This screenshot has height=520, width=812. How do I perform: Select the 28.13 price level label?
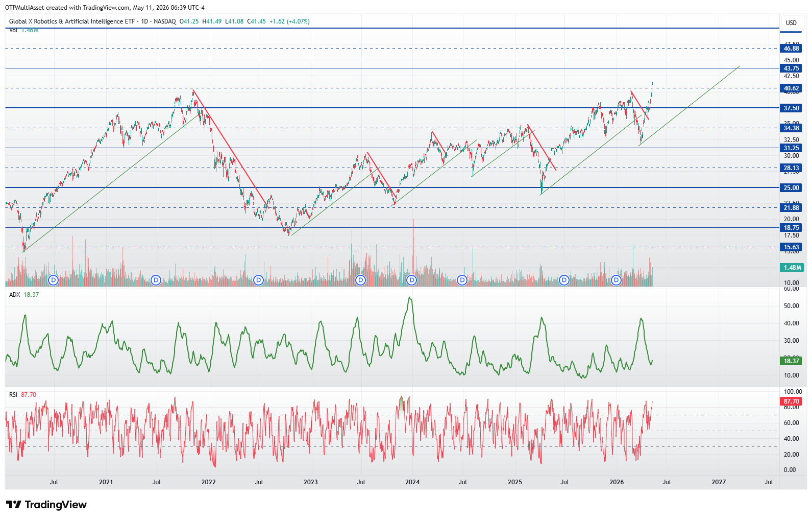tap(791, 168)
